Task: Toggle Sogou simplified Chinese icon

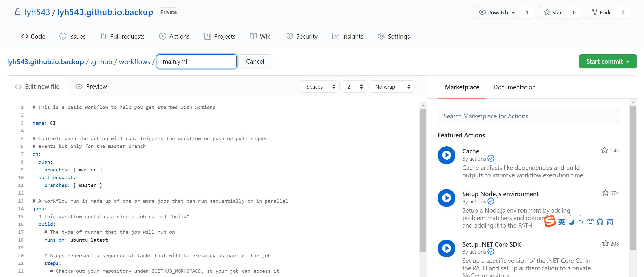Action: [610, 222]
